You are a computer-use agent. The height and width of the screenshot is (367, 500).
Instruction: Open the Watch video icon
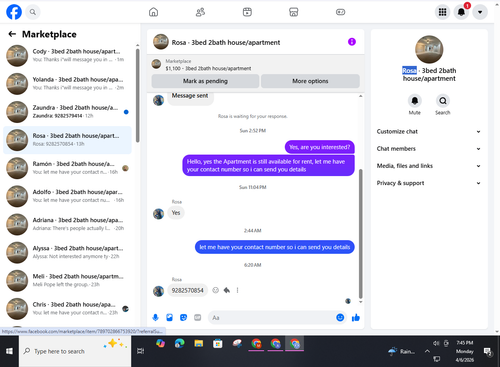point(247,12)
